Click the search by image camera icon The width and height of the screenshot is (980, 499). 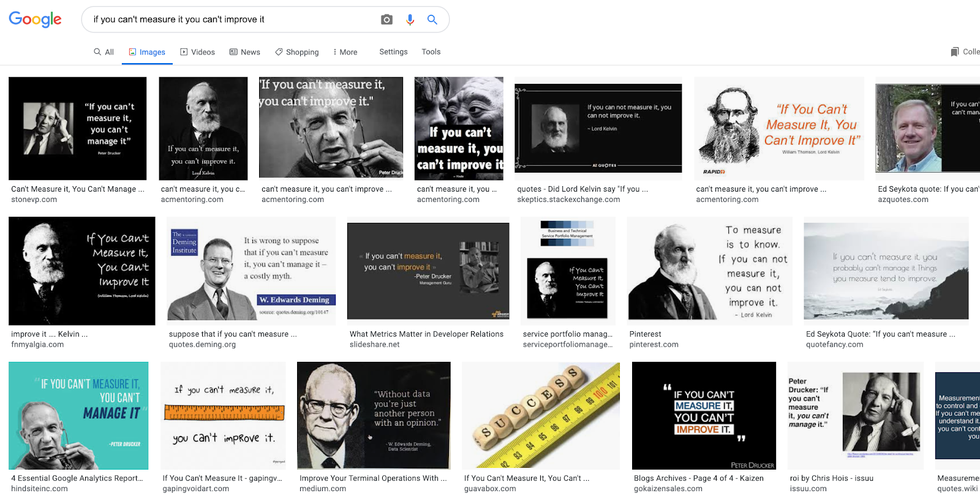pyautogui.click(x=386, y=20)
